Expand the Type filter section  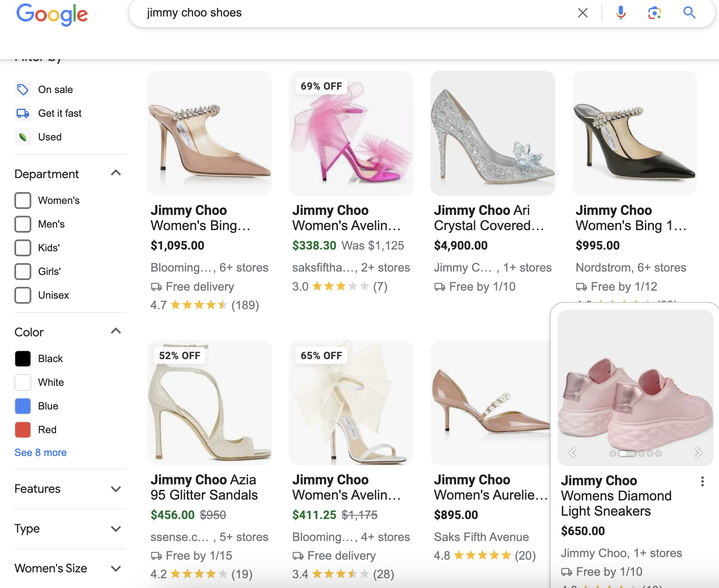point(116,529)
